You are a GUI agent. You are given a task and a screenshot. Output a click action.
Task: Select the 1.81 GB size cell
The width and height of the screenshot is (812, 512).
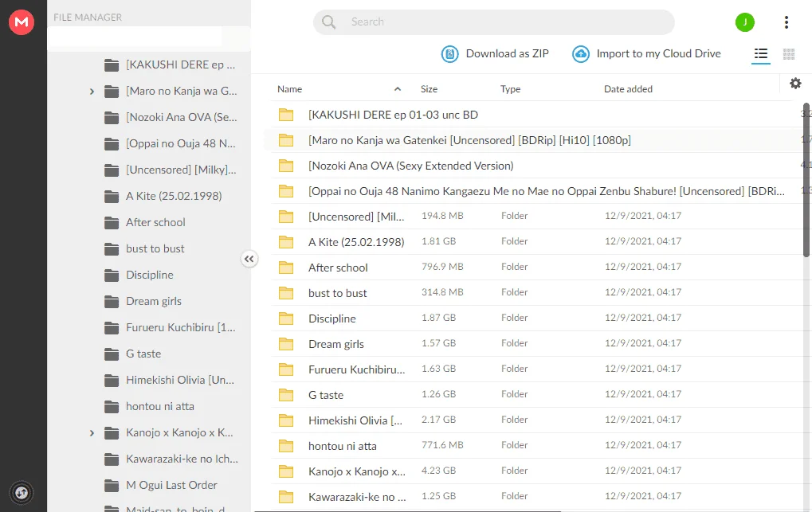[438, 241]
